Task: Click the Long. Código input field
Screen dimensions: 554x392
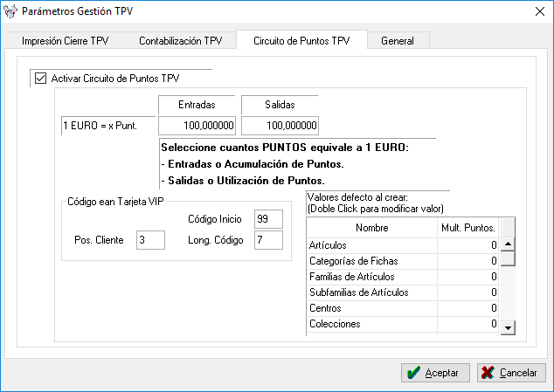Action: [x=268, y=240]
